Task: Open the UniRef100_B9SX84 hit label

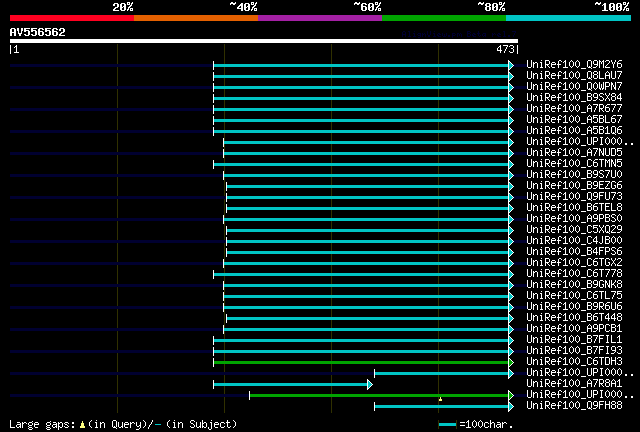Action: [x=574, y=97]
